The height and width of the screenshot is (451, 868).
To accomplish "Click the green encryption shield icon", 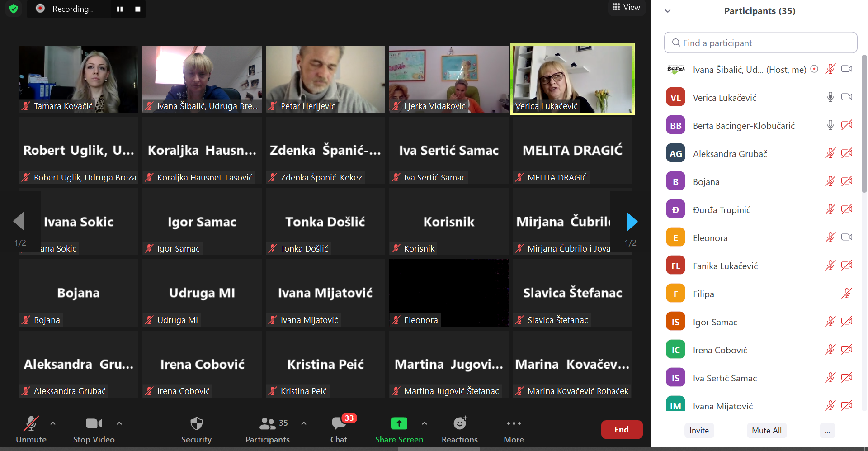I will [14, 9].
